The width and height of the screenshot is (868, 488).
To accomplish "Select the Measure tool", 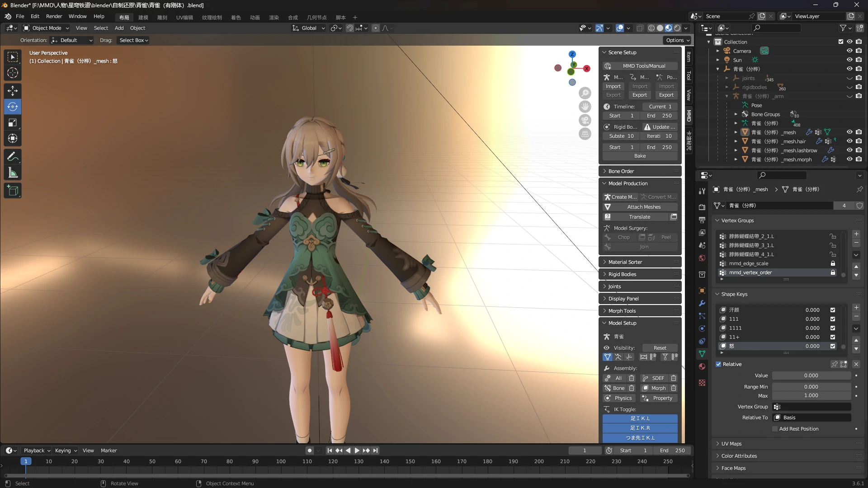I will click(13, 173).
